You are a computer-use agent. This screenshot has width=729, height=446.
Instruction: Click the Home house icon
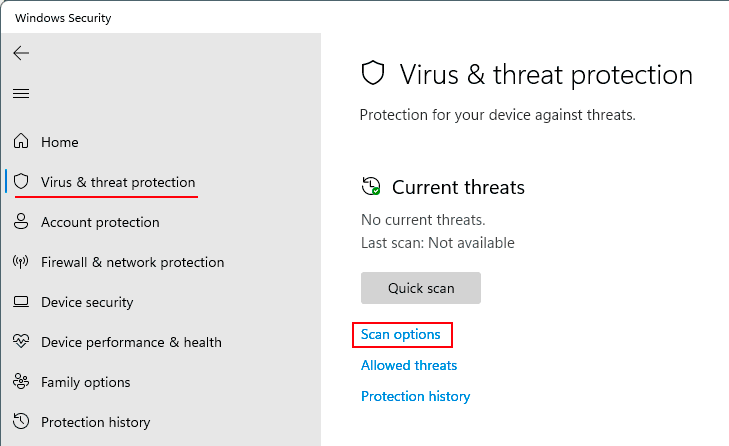(21, 141)
